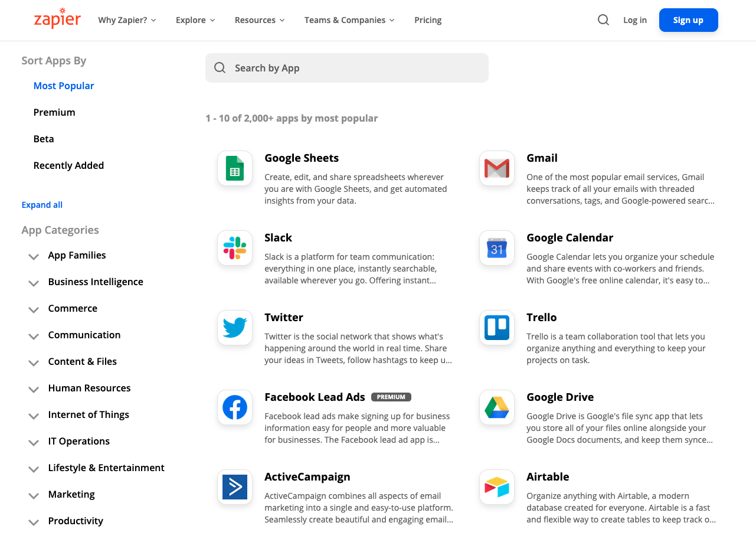
Task: Click the Google Calendar app icon
Action: pyautogui.click(x=497, y=248)
